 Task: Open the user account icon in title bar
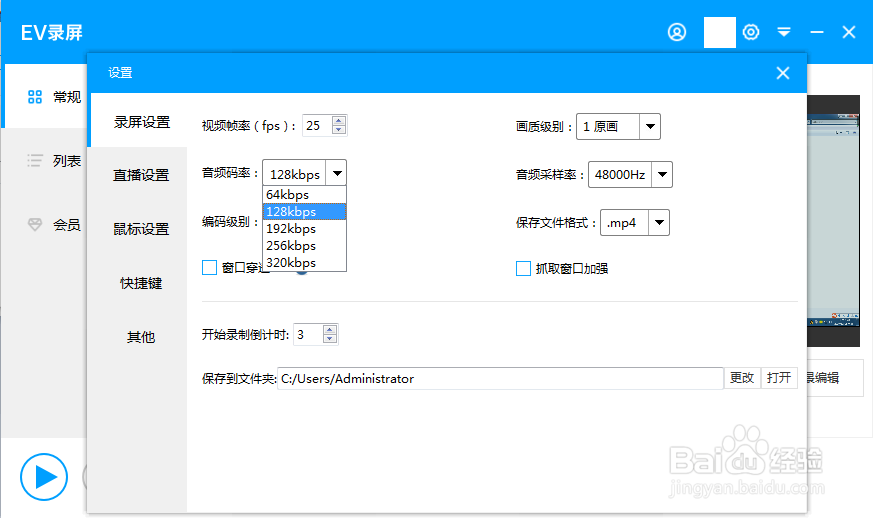[677, 32]
